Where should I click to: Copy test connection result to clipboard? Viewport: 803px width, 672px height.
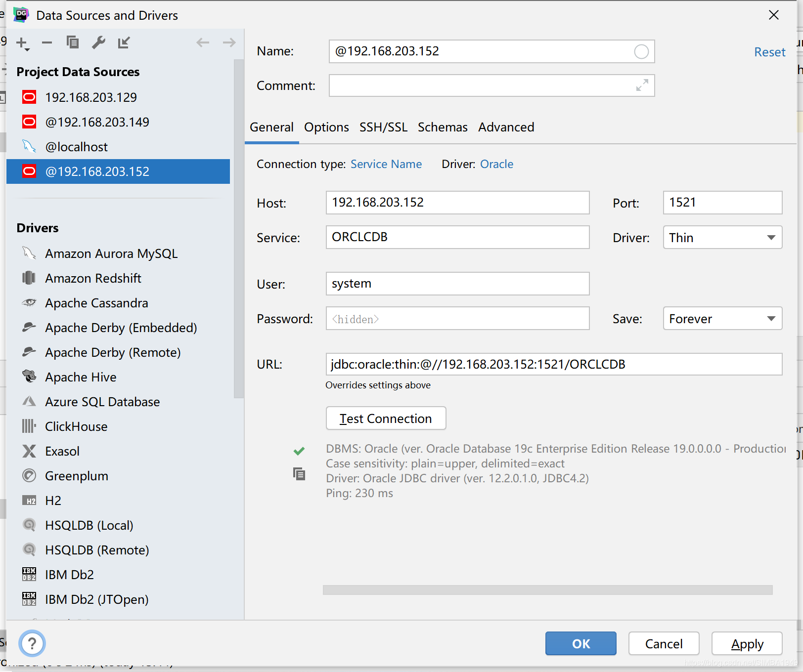(x=299, y=474)
